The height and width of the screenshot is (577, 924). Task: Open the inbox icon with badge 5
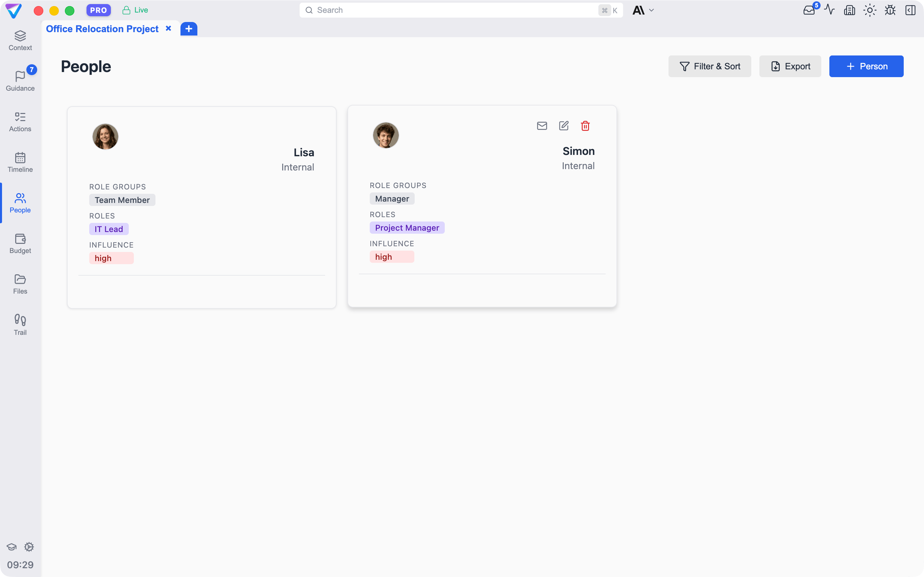[x=809, y=10]
